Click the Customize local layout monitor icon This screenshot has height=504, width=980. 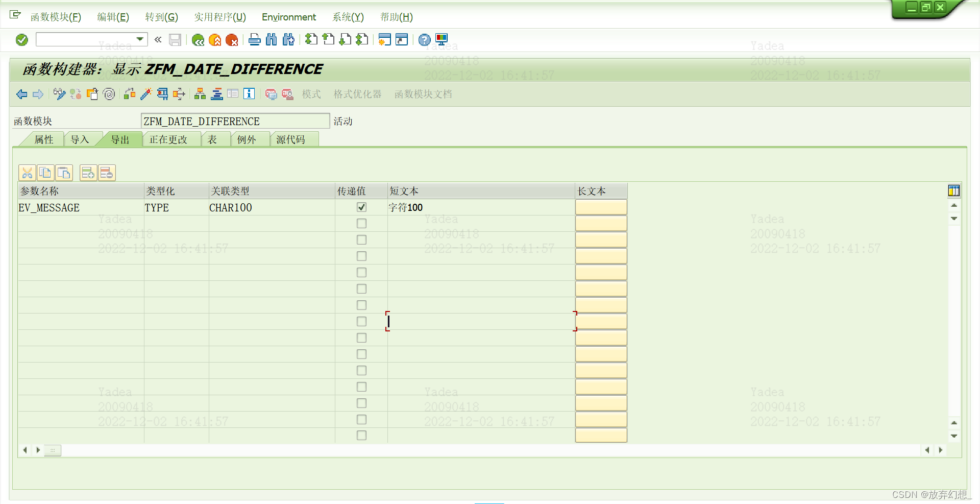click(442, 40)
